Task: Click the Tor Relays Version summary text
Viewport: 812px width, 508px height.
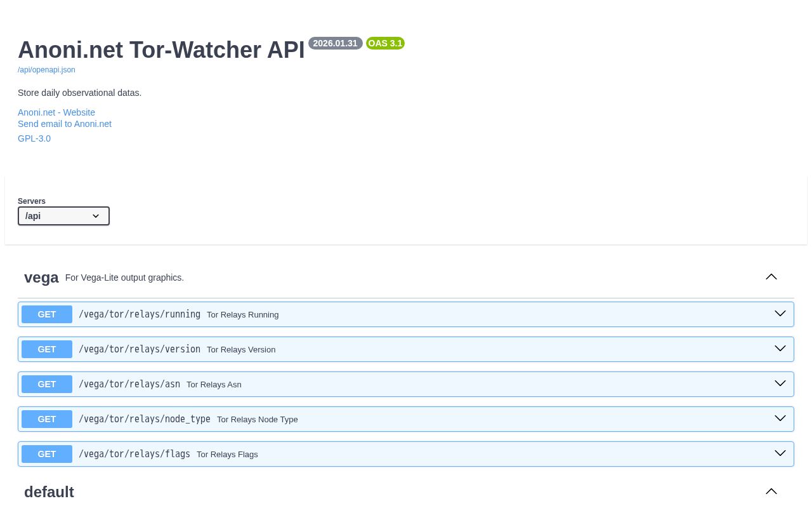Action: (x=241, y=350)
